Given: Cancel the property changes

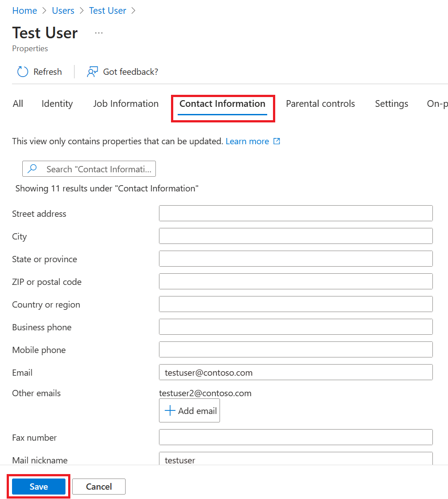Looking at the screenshot, I should pos(99,487).
